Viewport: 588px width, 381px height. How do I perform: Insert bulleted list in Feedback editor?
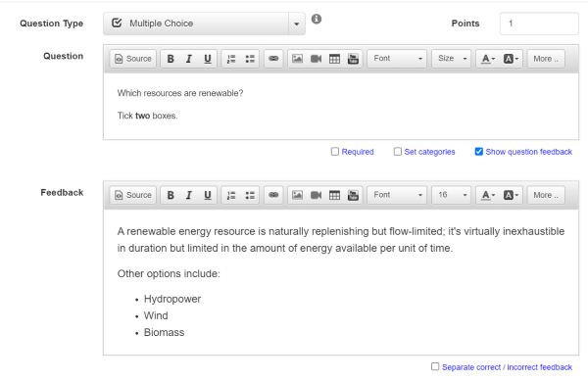click(x=250, y=195)
